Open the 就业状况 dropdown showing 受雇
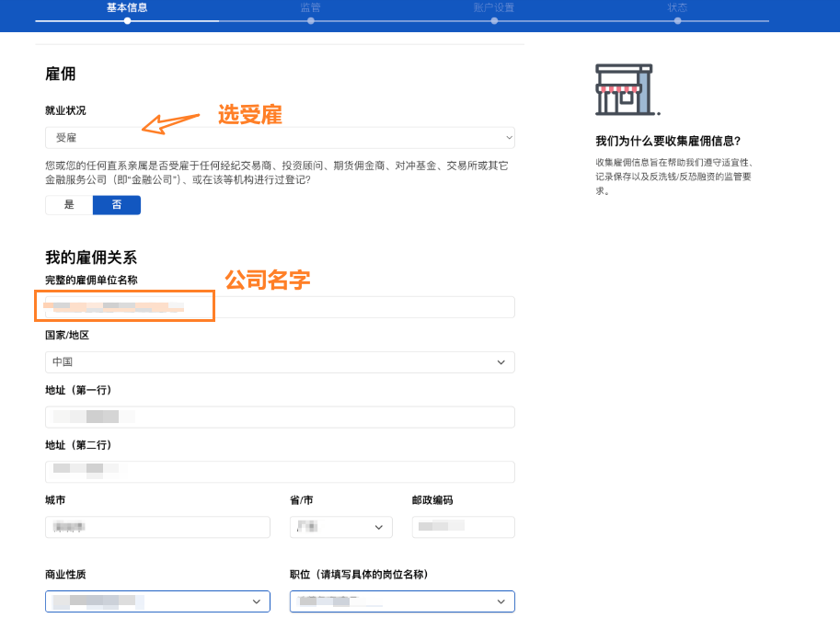840x641 pixels. [x=280, y=138]
